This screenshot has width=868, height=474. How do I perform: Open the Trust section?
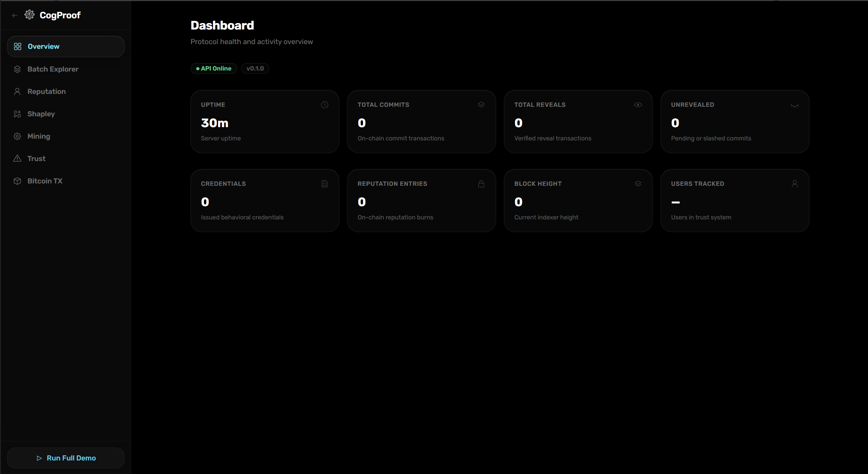pyautogui.click(x=36, y=159)
